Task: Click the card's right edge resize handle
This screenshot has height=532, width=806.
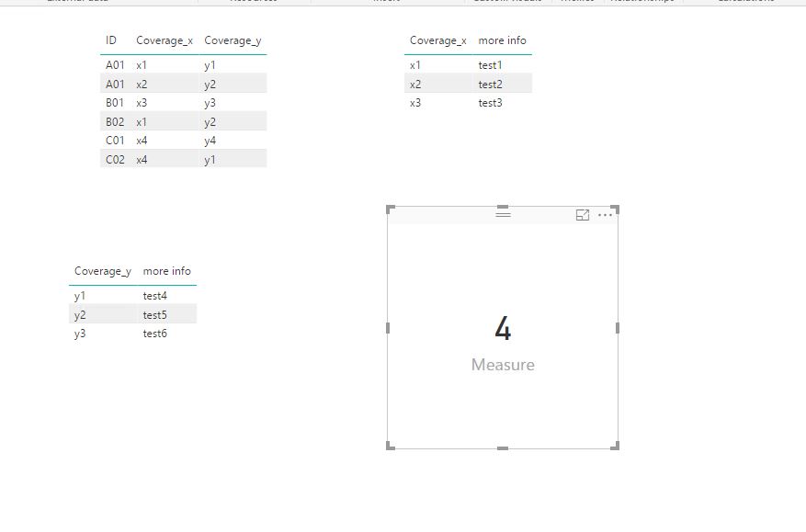Action: tap(618, 328)
